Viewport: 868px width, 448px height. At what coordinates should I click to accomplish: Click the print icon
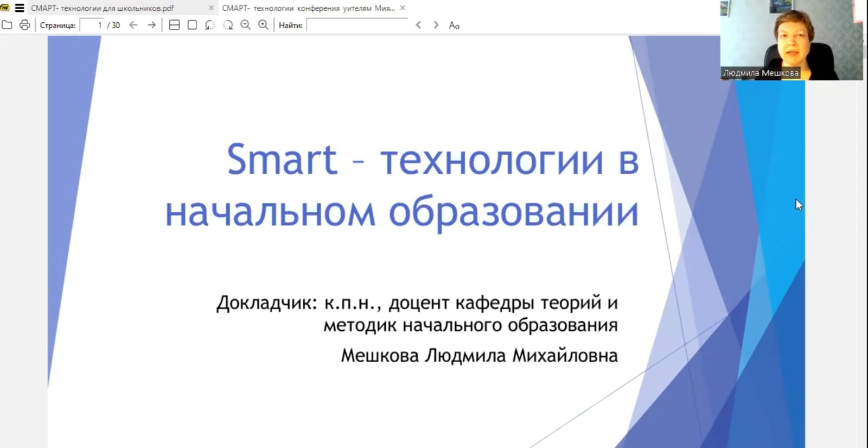pyautogui.click(x=24, y=25)
